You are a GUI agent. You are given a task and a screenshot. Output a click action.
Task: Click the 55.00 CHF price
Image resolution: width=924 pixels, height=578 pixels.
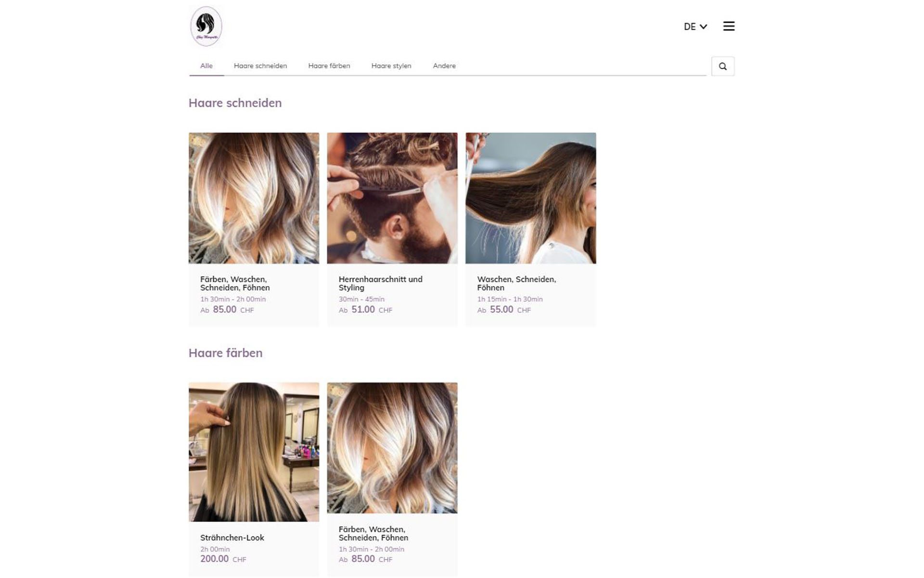click(x=504, y=310)
